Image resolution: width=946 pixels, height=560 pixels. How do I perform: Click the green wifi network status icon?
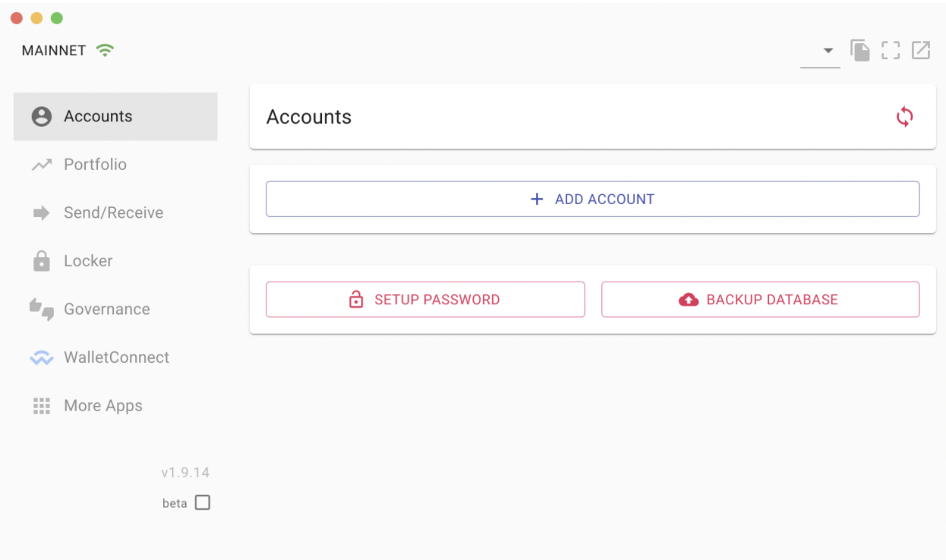point(105,51)
